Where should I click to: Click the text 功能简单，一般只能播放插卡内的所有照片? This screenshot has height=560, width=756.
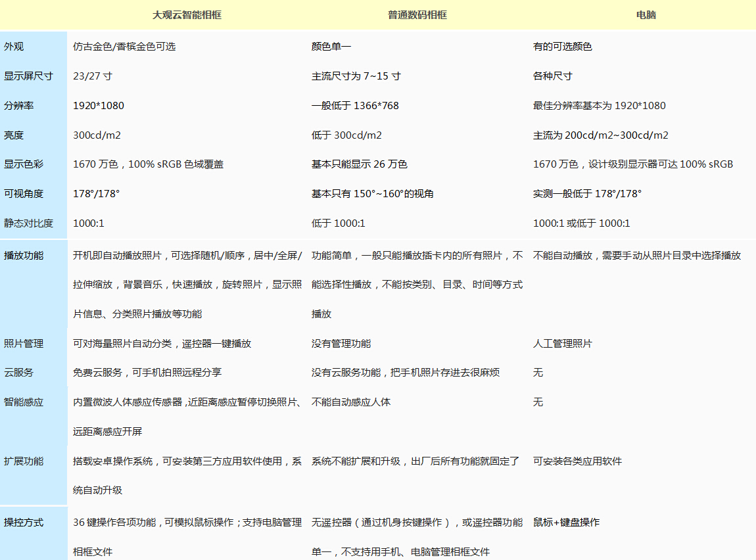coord(406,256)
